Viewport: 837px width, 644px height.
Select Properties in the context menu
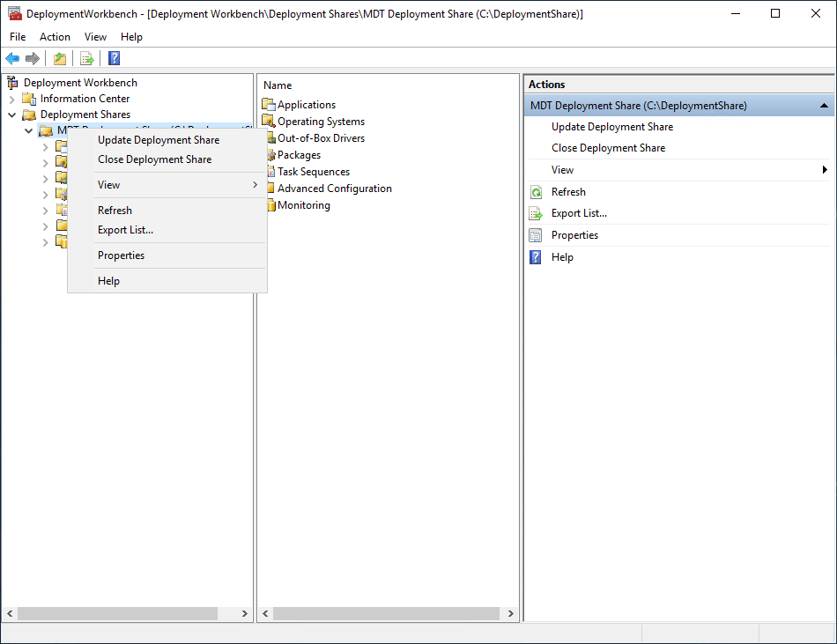[x=121, y=255]
